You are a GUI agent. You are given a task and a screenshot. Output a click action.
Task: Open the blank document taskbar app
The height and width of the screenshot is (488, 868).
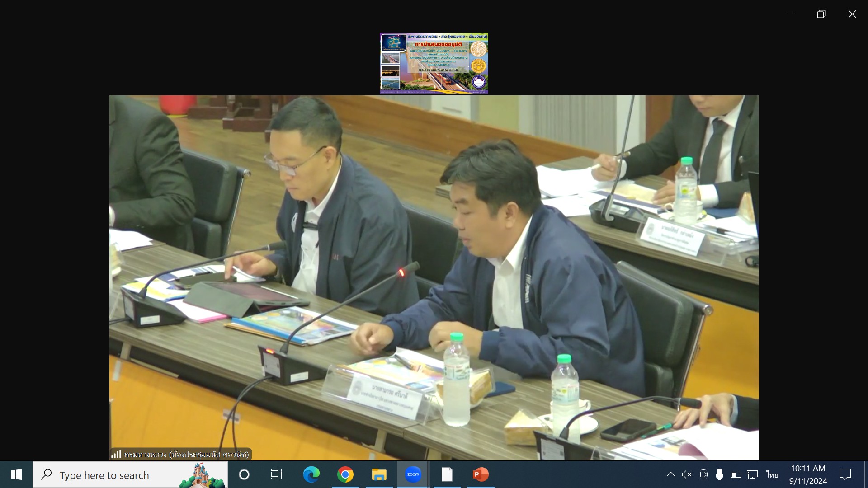[x=447, y=474]
